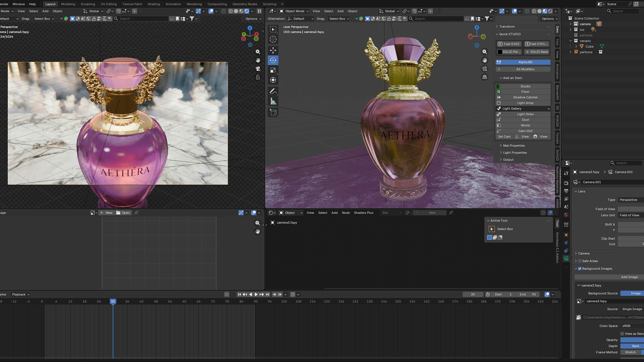Enable the Background Images checkbox

(x=580, y=268)
